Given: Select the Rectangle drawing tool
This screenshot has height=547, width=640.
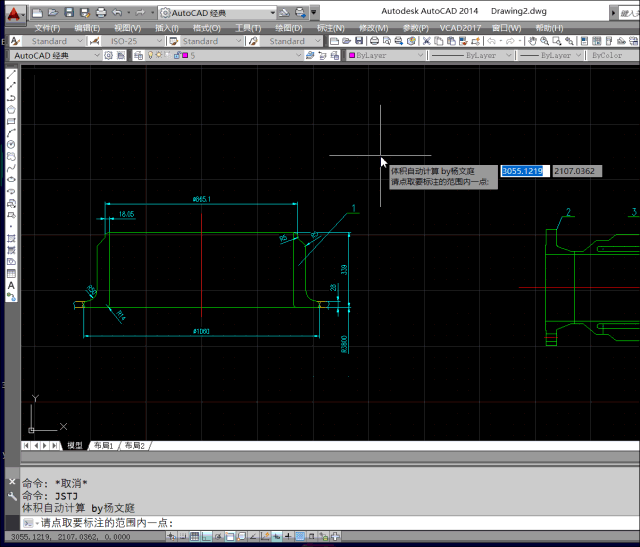Looking at the screenshot, I should [11, 121].
